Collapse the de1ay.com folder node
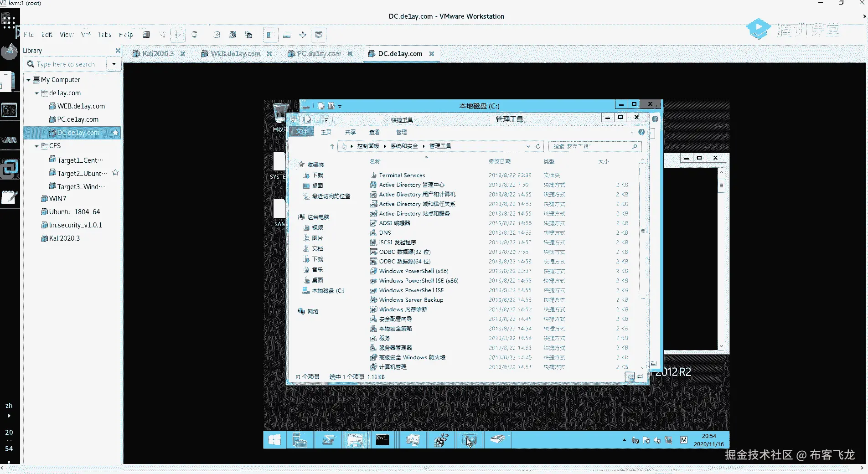 pos(37,93)
